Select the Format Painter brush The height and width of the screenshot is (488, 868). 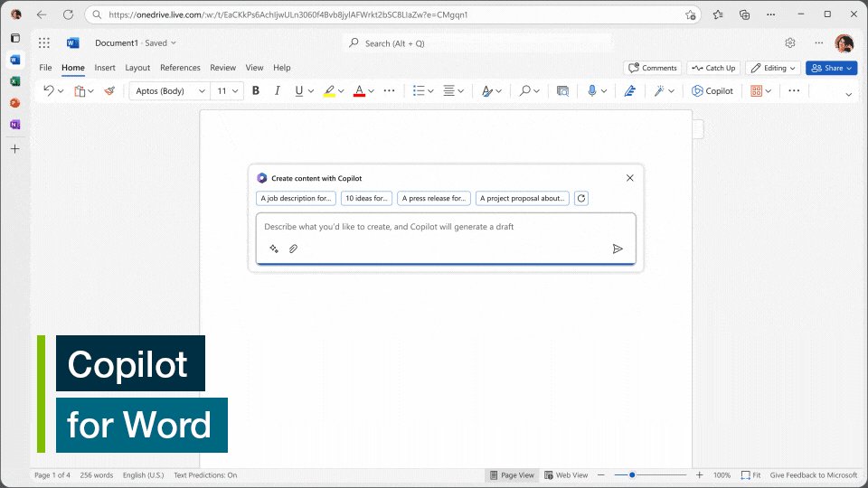point(109,90)
